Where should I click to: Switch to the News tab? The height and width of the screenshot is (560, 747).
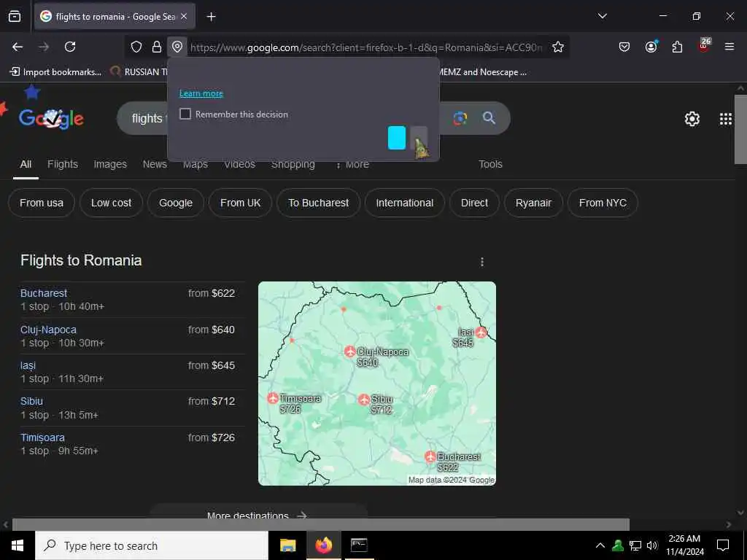pos(155,164)
